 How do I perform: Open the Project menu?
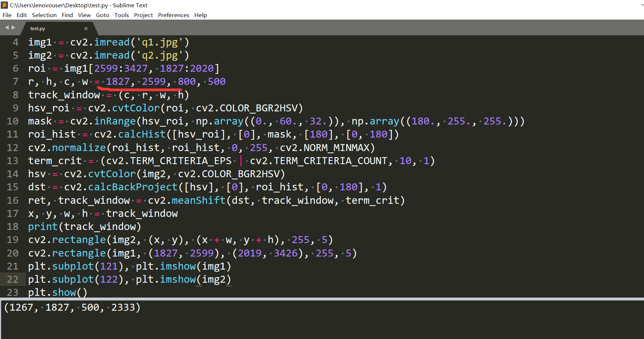(143, 15)
